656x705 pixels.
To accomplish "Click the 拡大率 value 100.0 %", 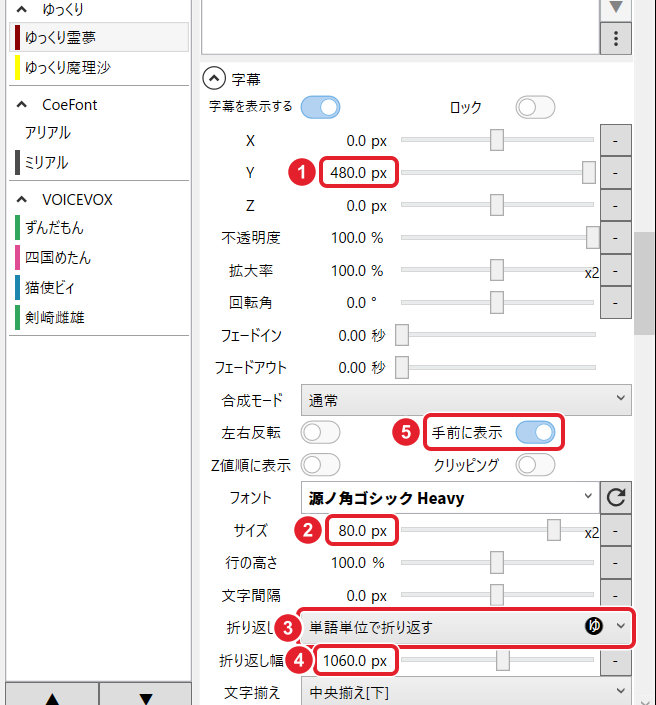I will tap(357, 271).
